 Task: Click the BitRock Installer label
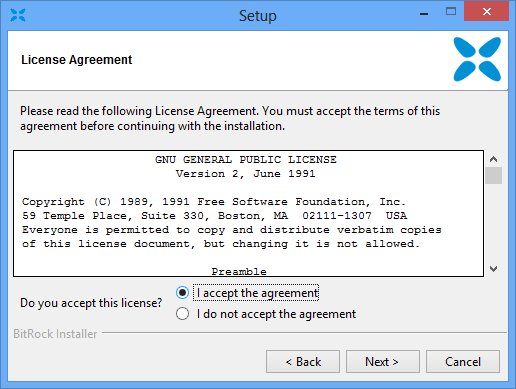pyautogui.click(x=55, y=334)
